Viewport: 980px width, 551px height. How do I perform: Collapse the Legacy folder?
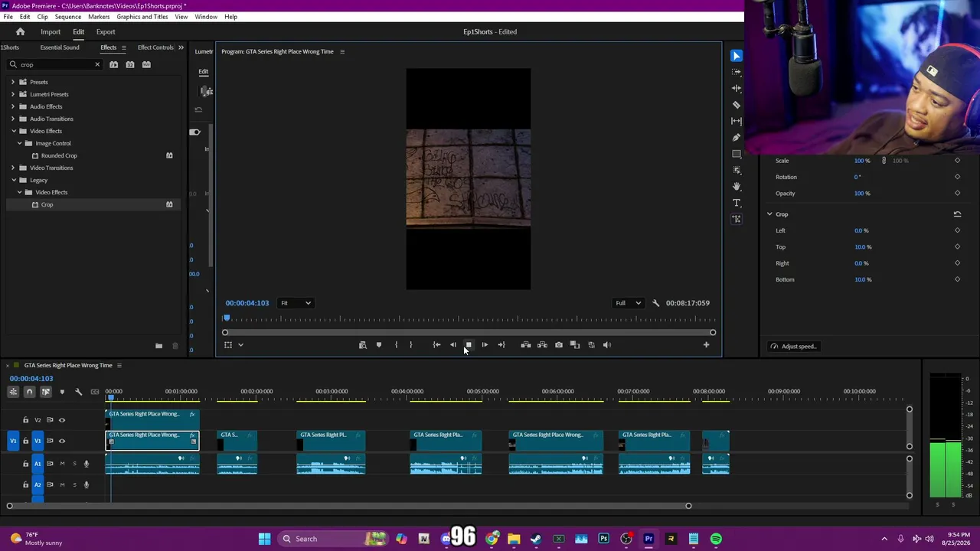tap(12, 180)
